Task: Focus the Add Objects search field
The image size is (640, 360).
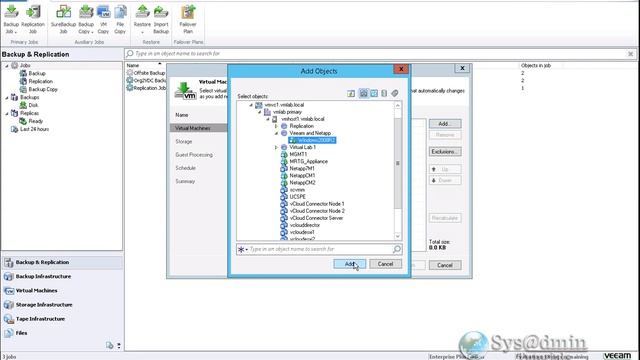Action: tap(320, 249)
